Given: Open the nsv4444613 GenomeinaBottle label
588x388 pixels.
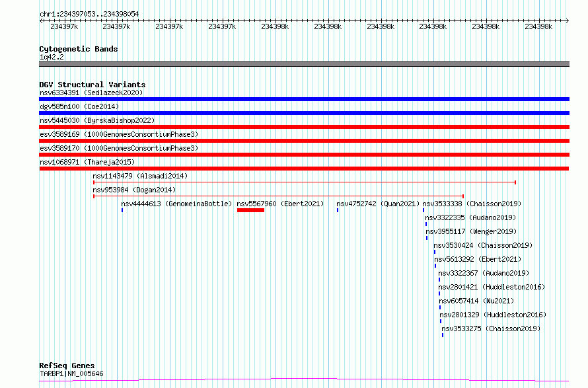Looking at the screenshot, I should click(176, 204).
